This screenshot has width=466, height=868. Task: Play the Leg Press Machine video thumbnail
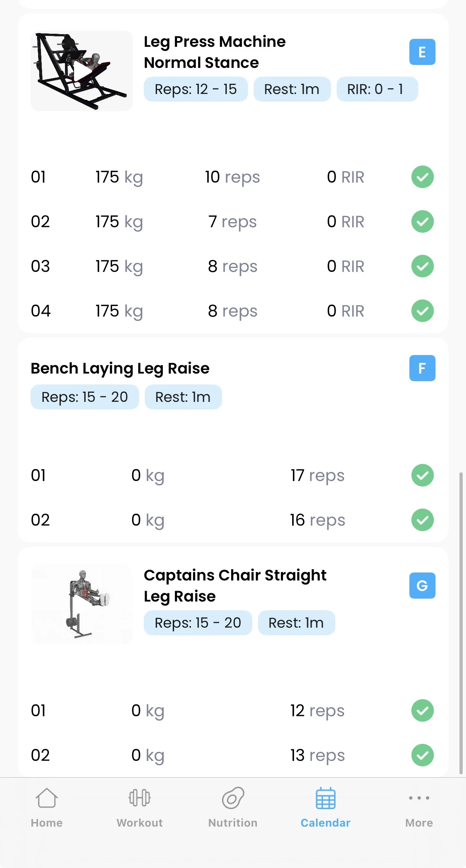click(x=82, y=71)
